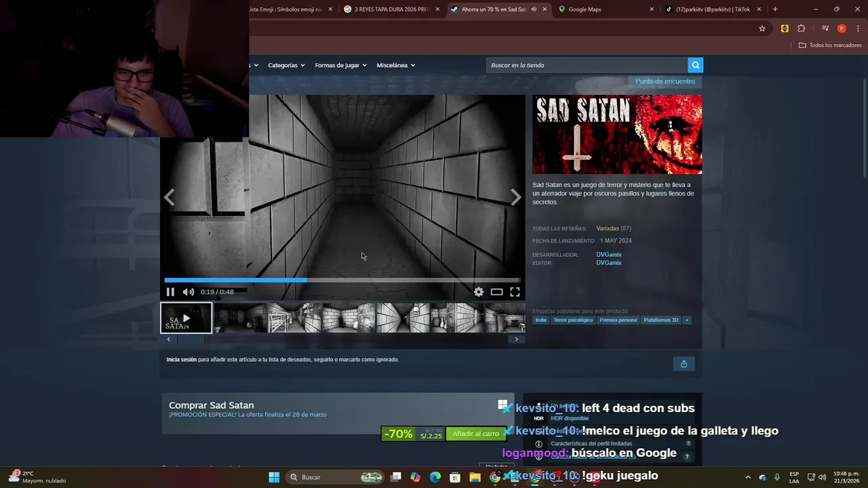Viewport: 868px width, 488px height.
Task: Click the taskbar Buscar search box
Action: (335, 477)
